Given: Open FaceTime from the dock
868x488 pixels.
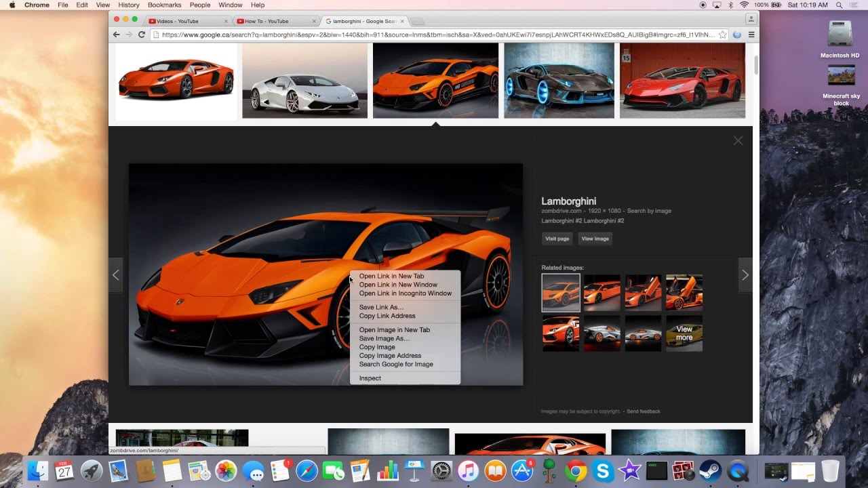Looking at the screenshot, I should (334, 470).
